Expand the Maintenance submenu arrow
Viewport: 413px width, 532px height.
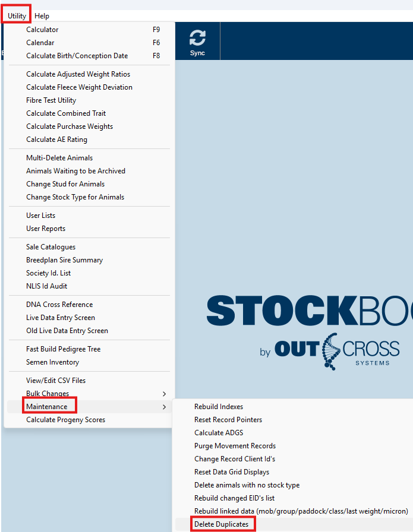[164, 407]
